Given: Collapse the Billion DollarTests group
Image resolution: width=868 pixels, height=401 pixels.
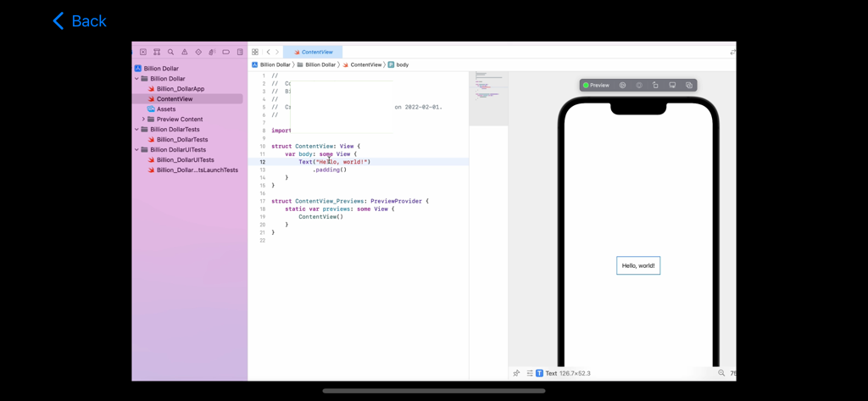Looking at the screenshot, I should [136, 130].
